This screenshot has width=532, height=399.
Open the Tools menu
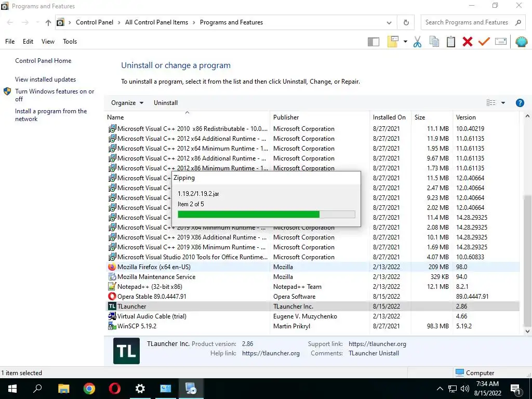[70, 42]
